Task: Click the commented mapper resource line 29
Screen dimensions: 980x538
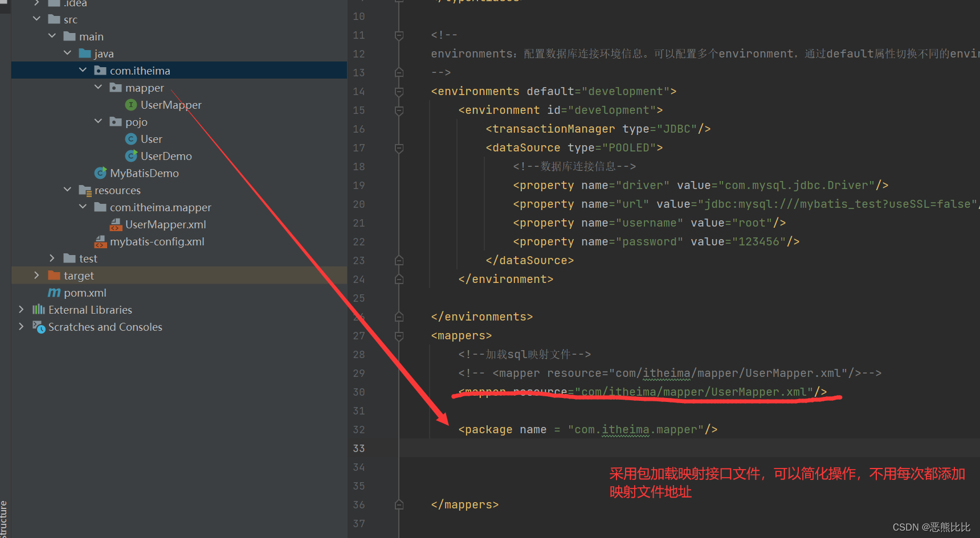Action: point(670,373)
